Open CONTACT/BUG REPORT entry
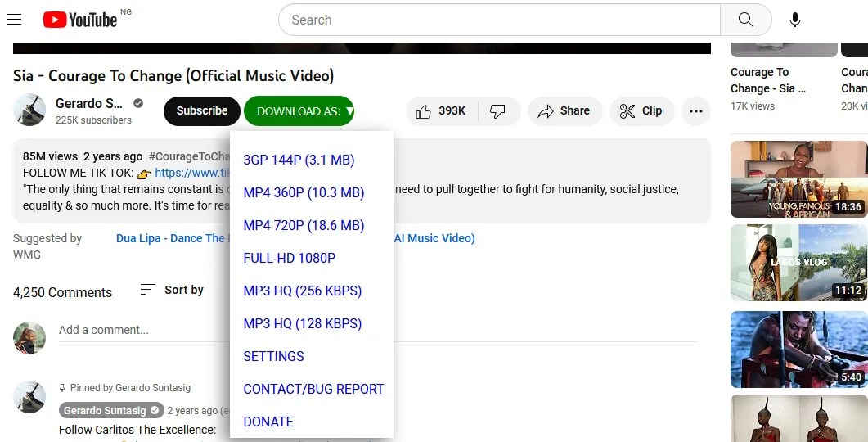This screenshot has width=868, height=442. pos(313,389)
